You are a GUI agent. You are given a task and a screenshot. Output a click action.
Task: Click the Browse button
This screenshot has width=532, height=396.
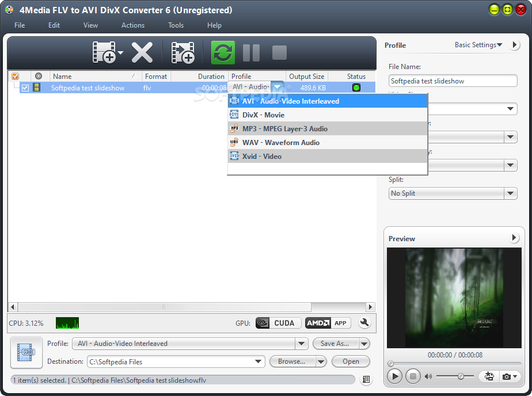coord(292,361)
